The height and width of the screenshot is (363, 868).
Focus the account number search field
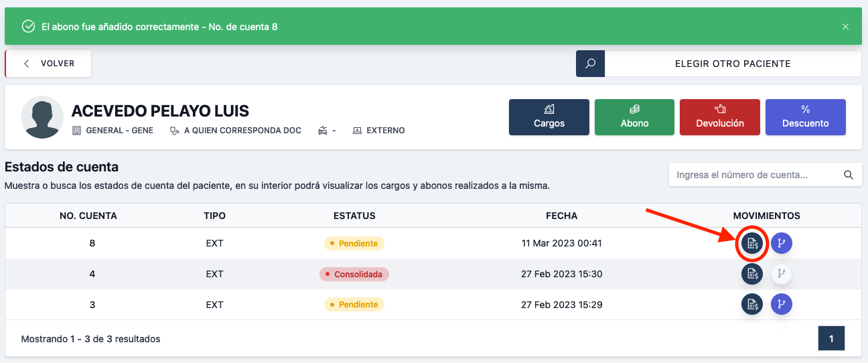[x=753, y=175]
